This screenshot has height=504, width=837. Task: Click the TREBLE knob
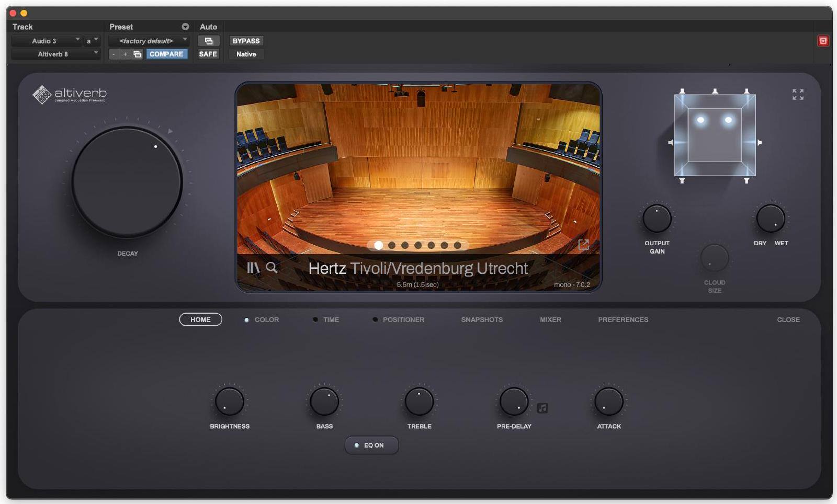pos(419,402)
